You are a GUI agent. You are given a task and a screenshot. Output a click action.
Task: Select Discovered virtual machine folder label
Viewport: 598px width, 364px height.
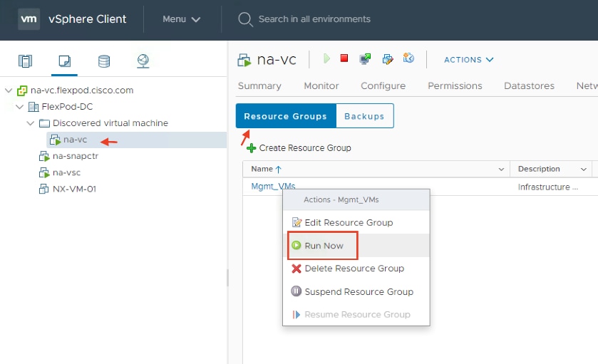pyautogui.click(x=110, y=123)
